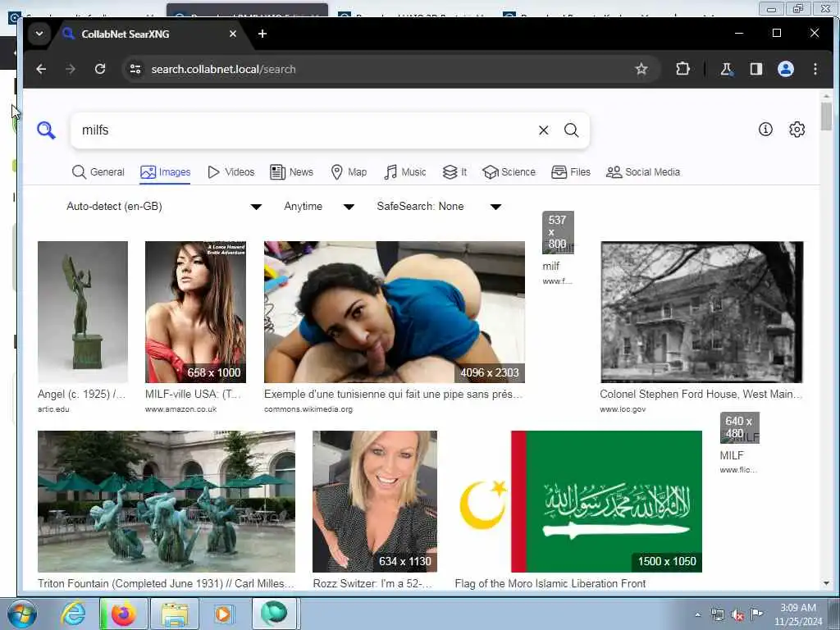Switch to the Files category

click(571, 172)
